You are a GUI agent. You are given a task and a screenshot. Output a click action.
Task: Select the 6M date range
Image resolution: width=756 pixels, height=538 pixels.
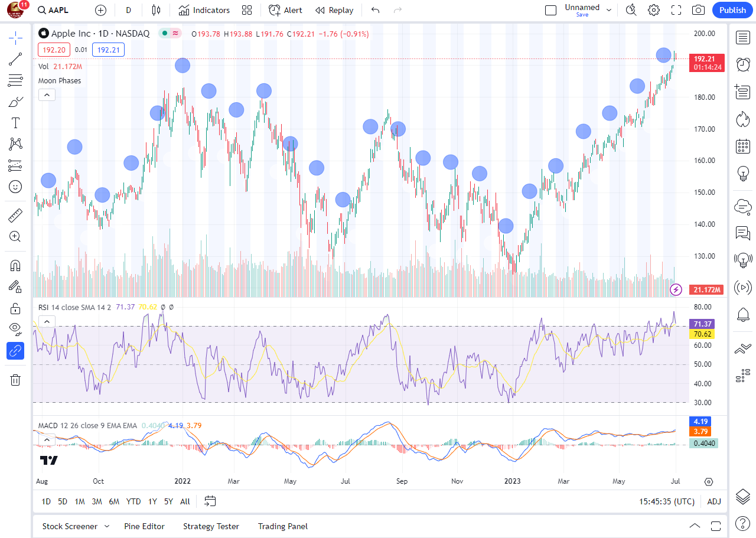(x=114, y=501)
